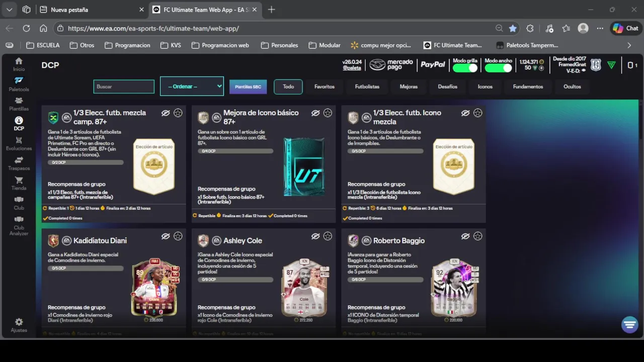Open Club Analyzer in the sidebar
Viewport: 644px width, 362px height.
click(x=19, y=226)
